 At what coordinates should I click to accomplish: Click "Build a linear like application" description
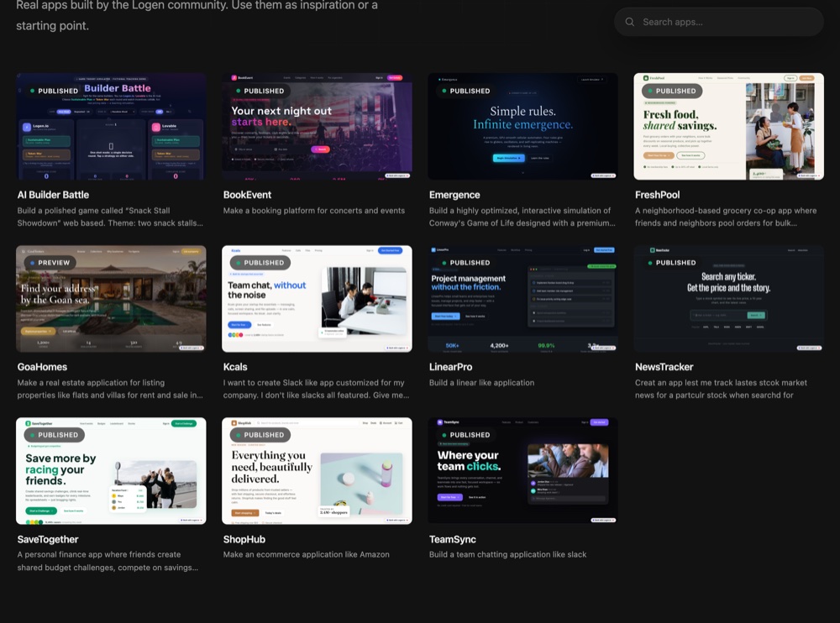pyautogui.click(x=481, y=383)
